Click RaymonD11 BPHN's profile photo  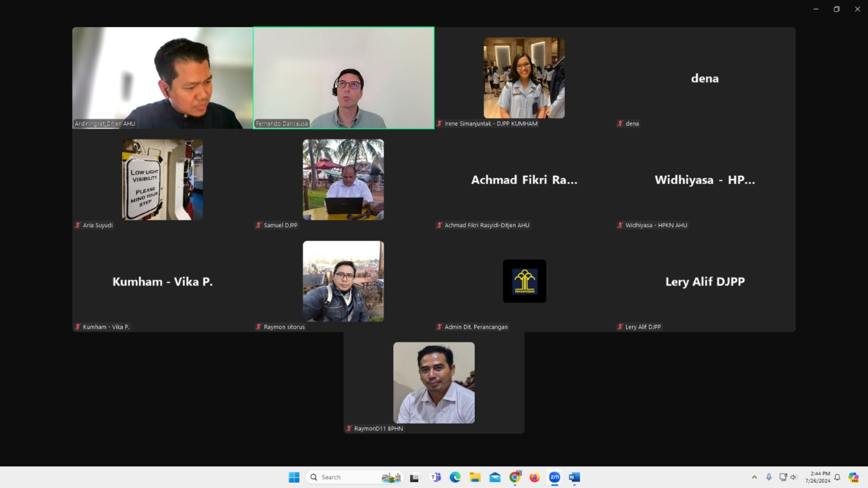click(x=434, y=383)
